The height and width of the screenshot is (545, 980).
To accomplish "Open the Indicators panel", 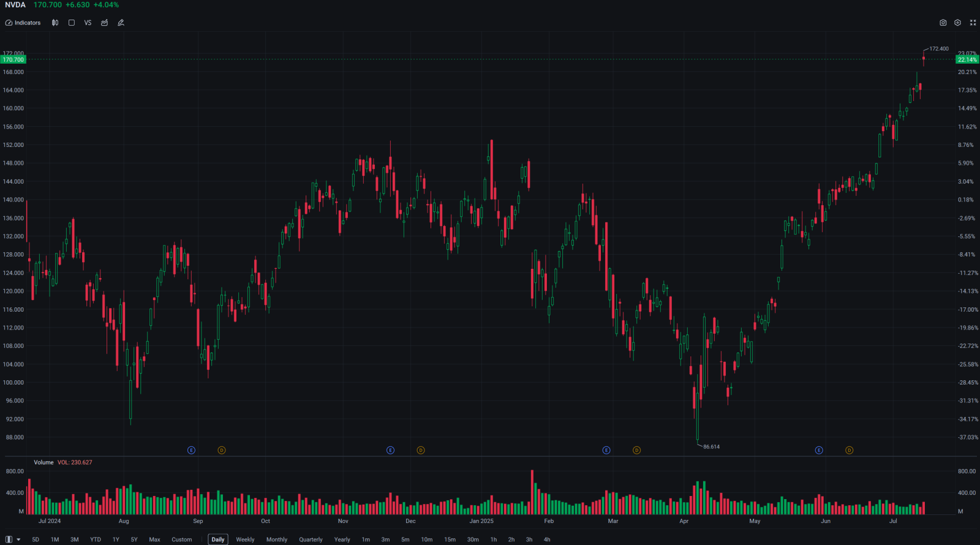I will click(23, 23).
